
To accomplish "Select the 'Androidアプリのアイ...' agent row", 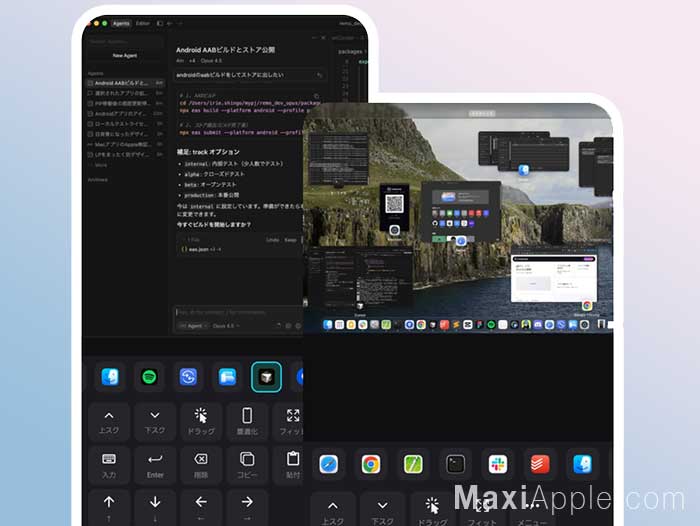I will tap(125, 113).
